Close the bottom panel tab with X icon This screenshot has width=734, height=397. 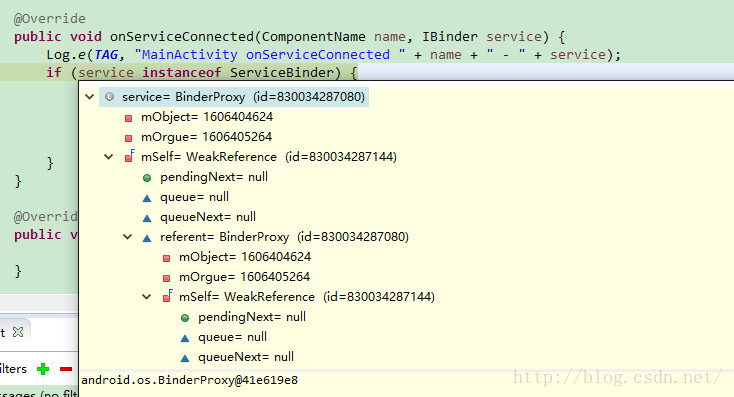pyautogui.click(x=18, y=332)
